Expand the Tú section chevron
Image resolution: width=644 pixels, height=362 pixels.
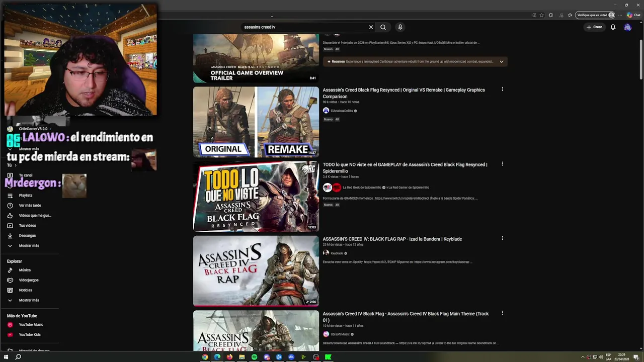16,165
